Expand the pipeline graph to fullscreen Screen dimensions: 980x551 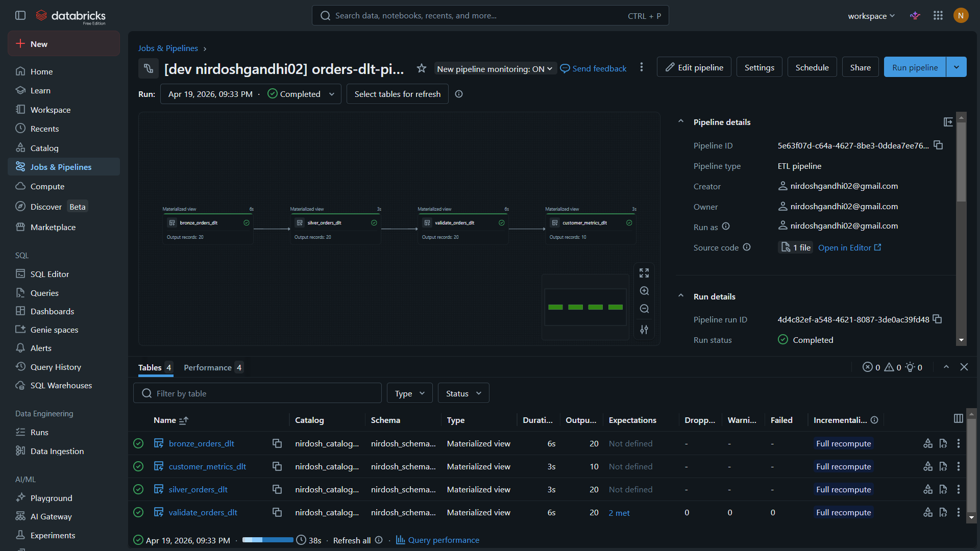click(644, 273)
